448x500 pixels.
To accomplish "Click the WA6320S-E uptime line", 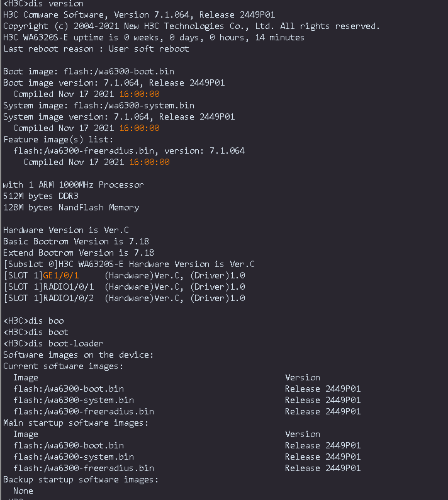I will [x=154, y=38].
